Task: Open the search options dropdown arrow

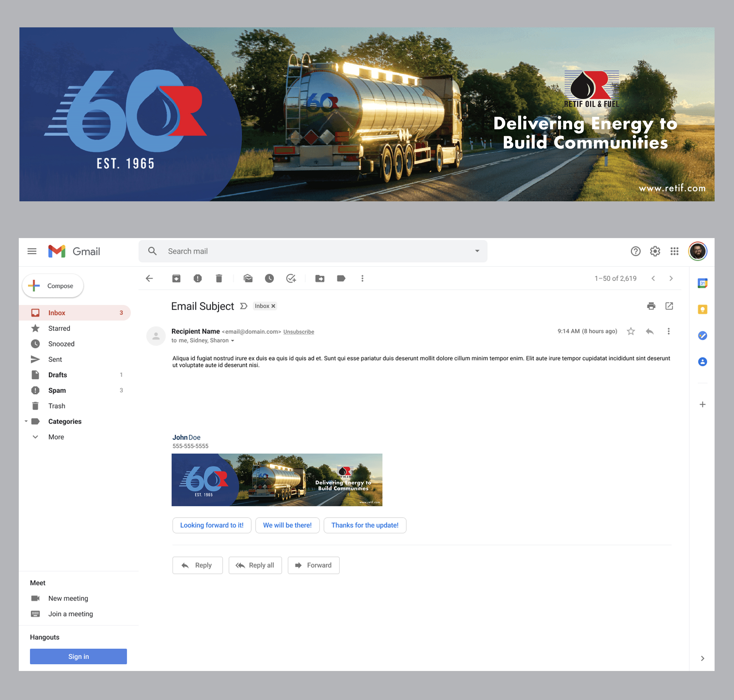Action: click(x=477, y=251)
